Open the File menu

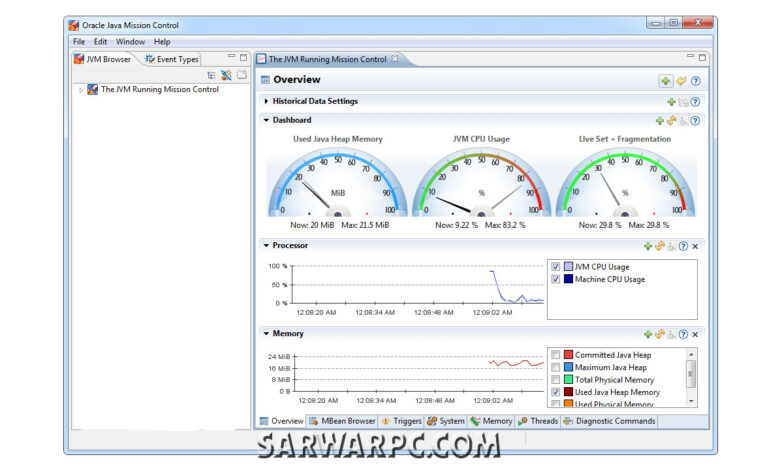pyautogui.click(x=79, y=42)
